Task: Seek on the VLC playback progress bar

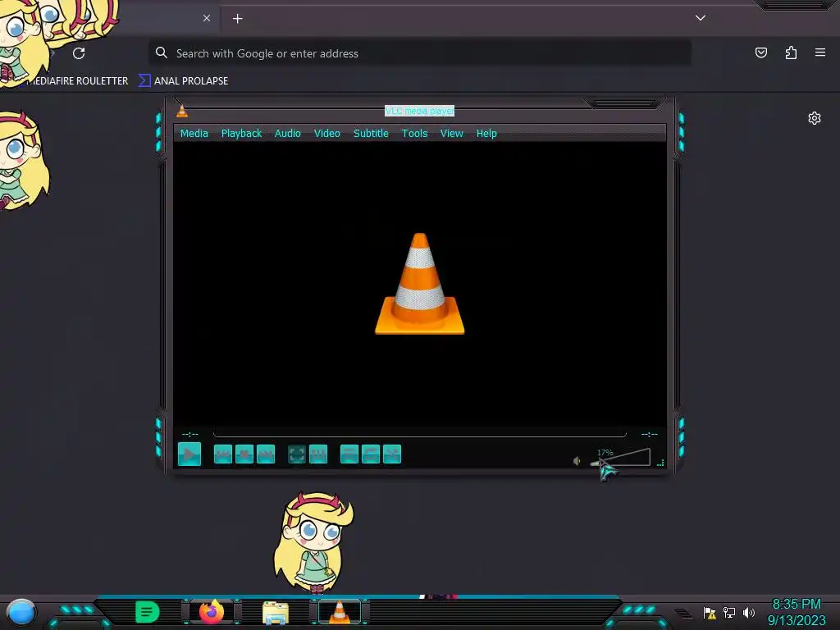Action: (419, 433)
